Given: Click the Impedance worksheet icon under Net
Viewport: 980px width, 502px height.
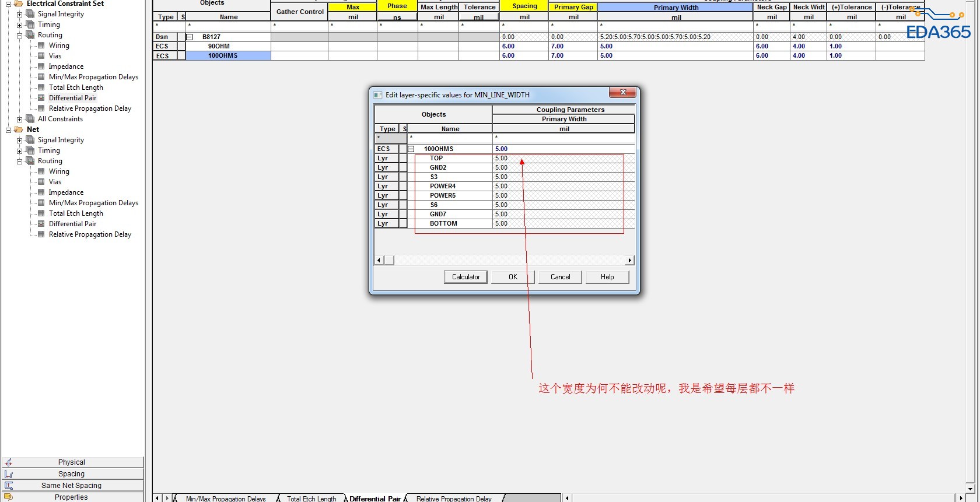Looking at the screenshot, I should tap(41, 192).
